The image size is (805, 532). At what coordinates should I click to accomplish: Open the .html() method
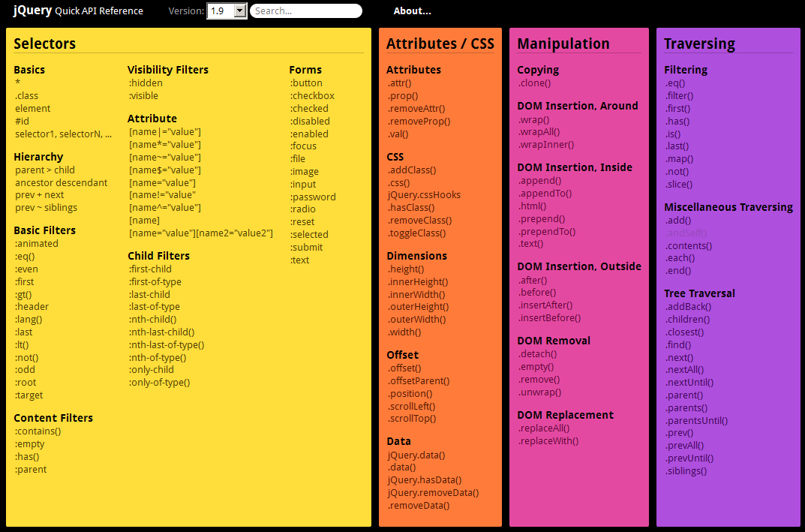click(533, 206)
